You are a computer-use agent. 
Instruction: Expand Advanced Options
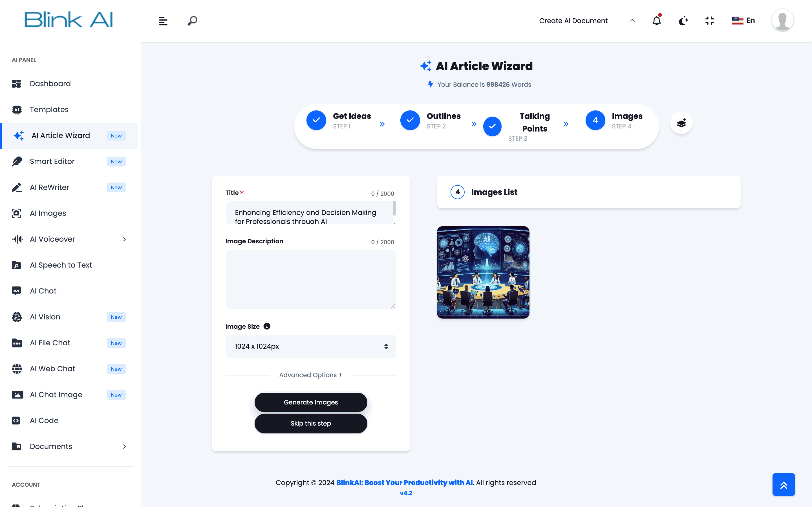tap(311, 375)
